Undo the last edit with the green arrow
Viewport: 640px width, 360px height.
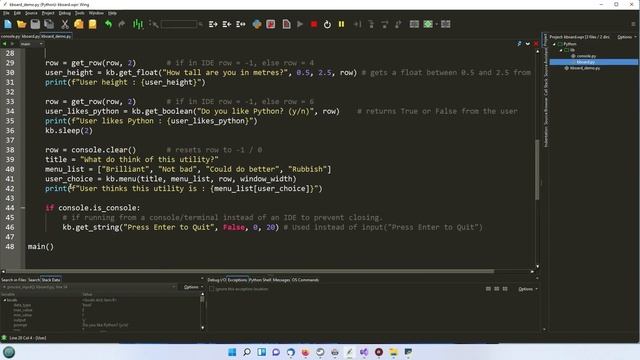108,24
